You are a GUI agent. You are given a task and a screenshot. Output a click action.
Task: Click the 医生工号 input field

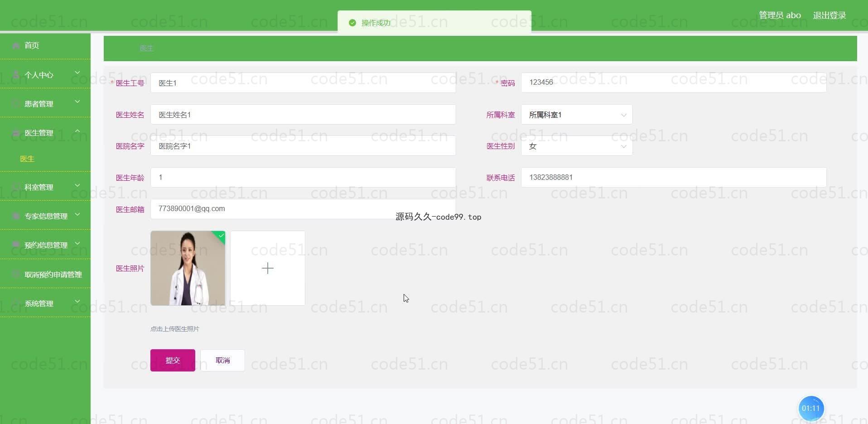click(x=303, y=83)
